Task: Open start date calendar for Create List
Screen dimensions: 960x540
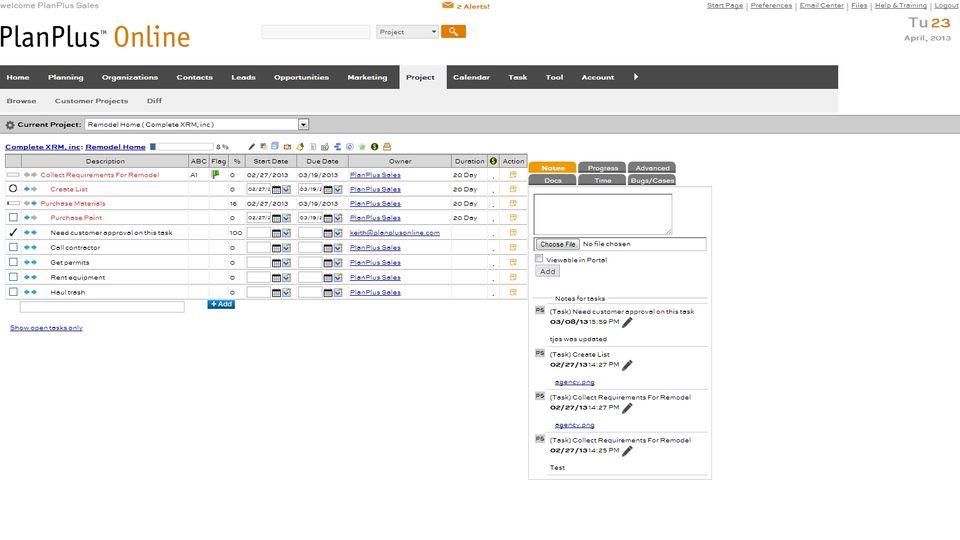Action: 276,190
